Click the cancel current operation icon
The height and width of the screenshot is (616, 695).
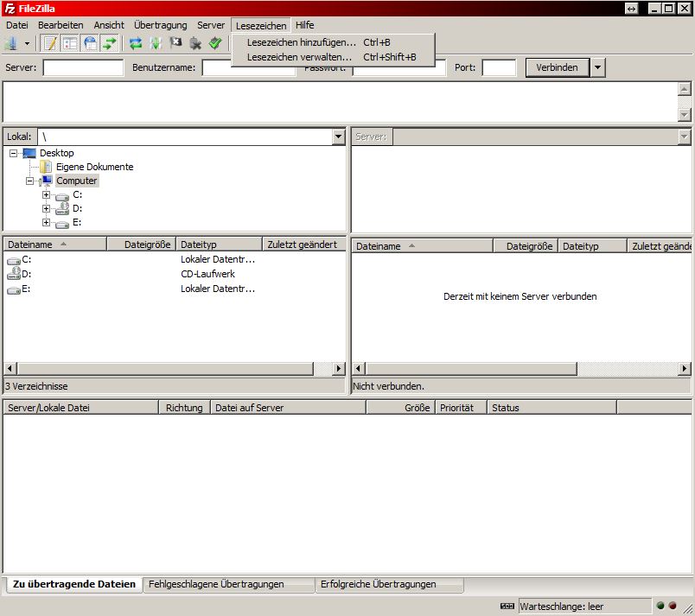coord(175,43)
